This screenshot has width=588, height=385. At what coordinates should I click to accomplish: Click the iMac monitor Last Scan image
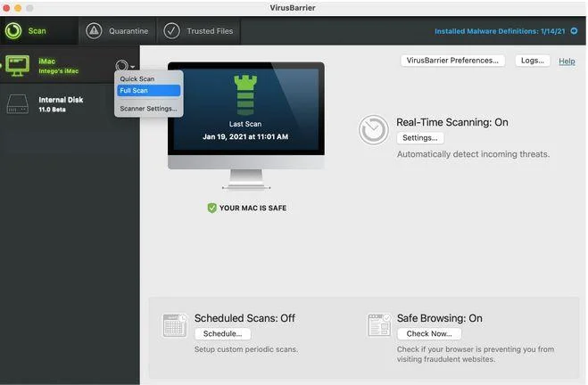[x=245, y=116]
